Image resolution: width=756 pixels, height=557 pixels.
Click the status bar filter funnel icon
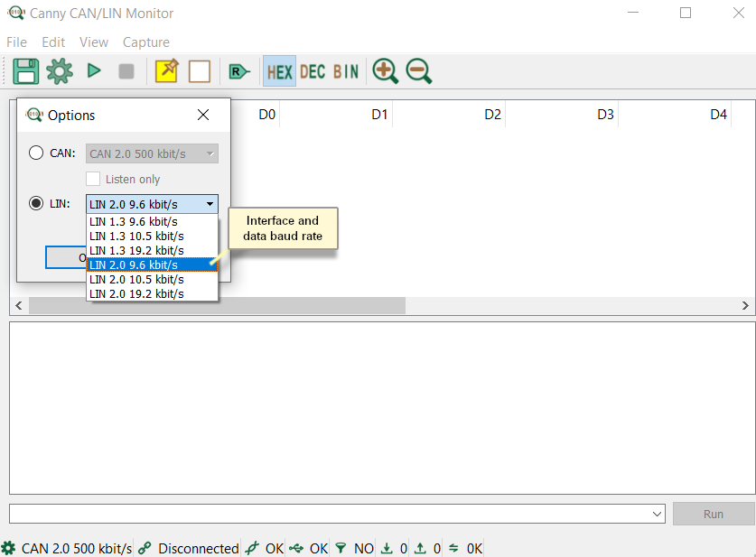click(341, 548)
